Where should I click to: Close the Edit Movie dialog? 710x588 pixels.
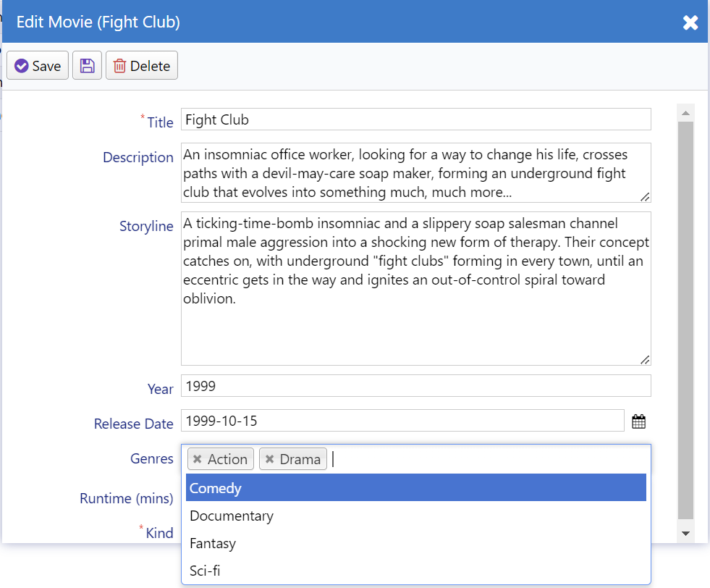click(690, 22)
